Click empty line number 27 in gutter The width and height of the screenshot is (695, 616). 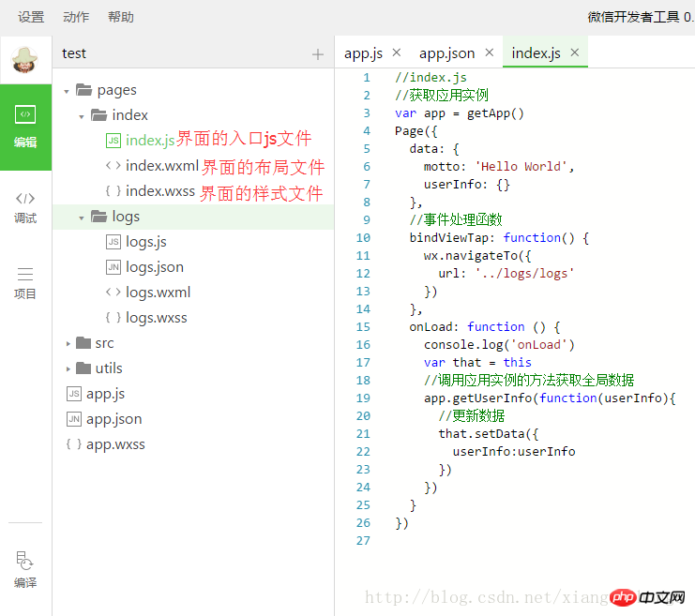[363, 541]
